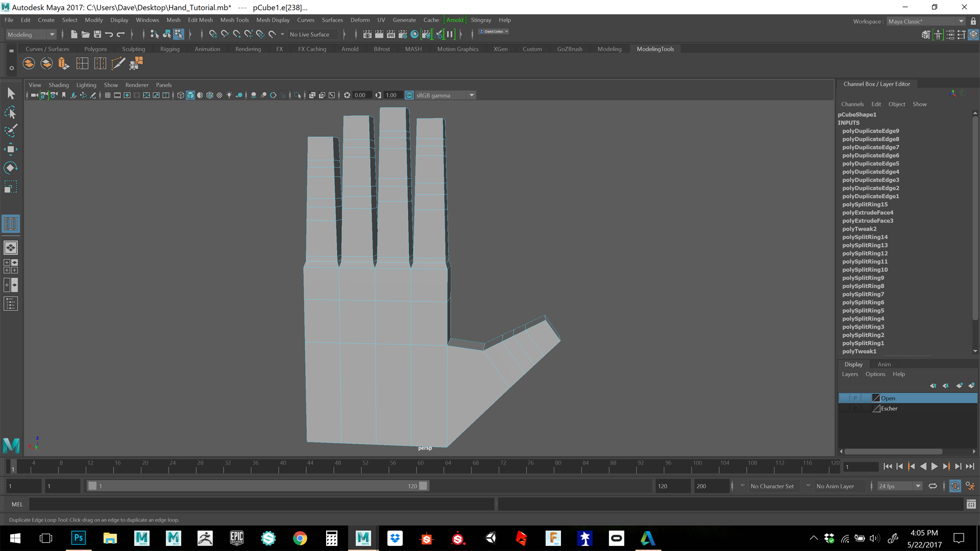Open the Render View clapper icon

367,34
